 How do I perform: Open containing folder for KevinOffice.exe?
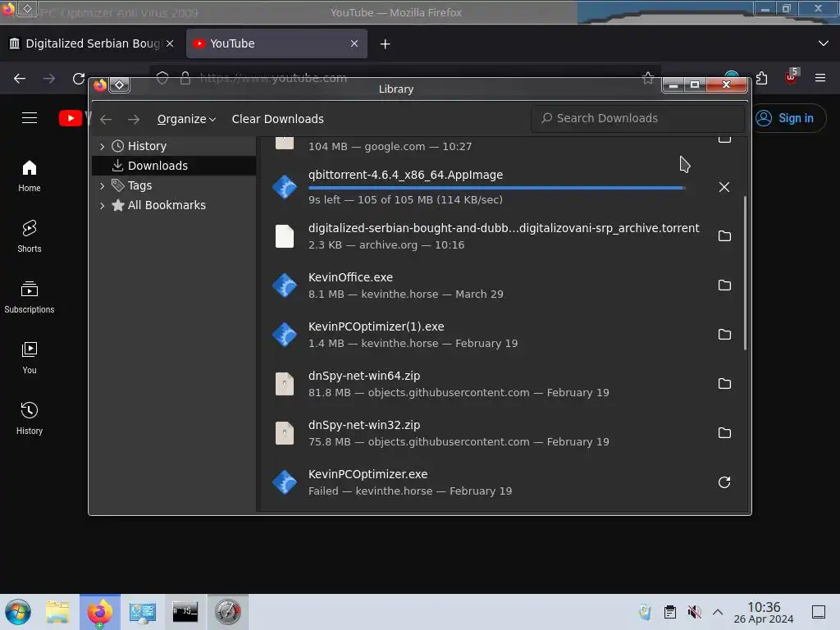(724, 285)
